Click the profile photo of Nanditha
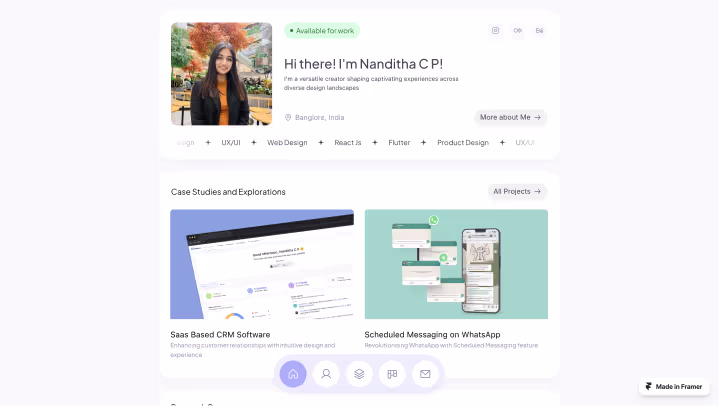The width and height of the screenshot is (719, 406). 221,74
